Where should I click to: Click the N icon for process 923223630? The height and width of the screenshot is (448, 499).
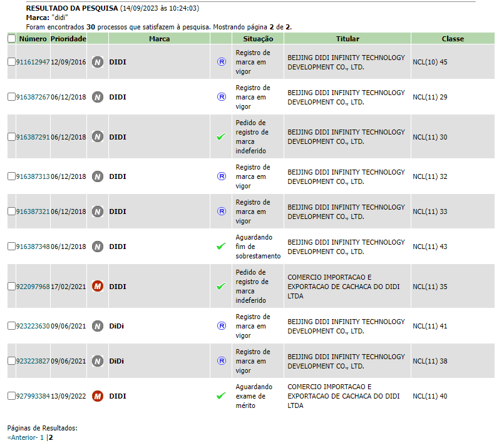(x=98, y=326)
